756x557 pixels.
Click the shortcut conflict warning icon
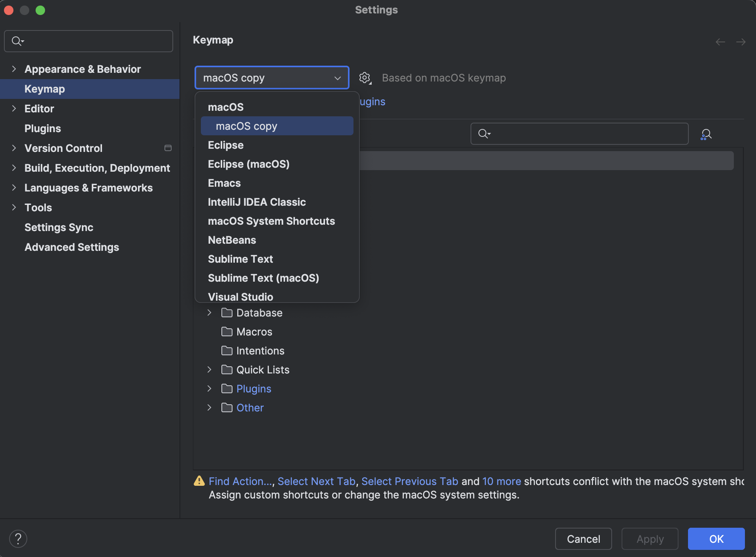coord(199,481)
